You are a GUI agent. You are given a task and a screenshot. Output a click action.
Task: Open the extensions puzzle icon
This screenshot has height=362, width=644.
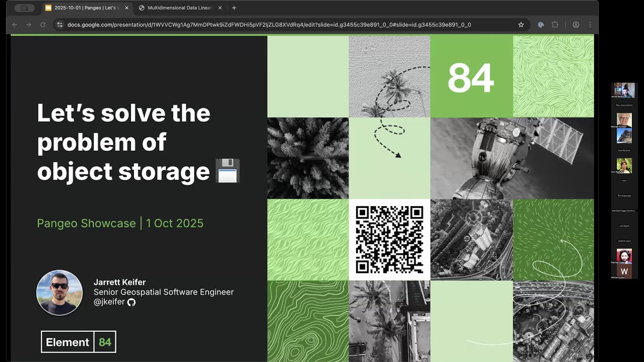click(555, 25)
